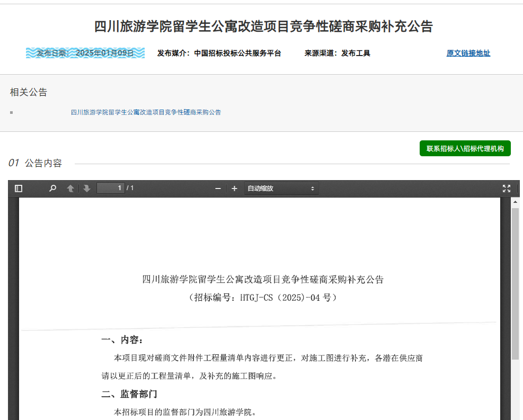Open related 竞争性磋商采购公告 link
The image size is (523, 420).
point(146,112)
